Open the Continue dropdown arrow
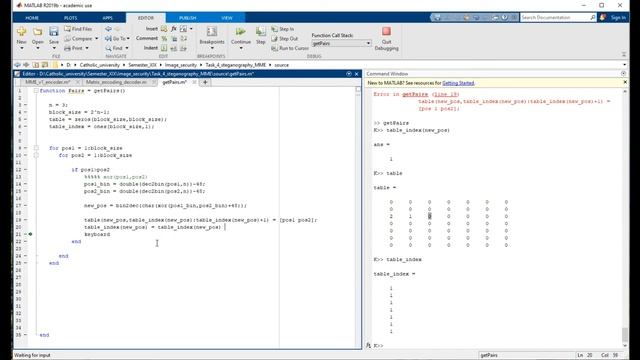Image resolution: width=640 pixels, height=360 pixels. coord(241,48)
